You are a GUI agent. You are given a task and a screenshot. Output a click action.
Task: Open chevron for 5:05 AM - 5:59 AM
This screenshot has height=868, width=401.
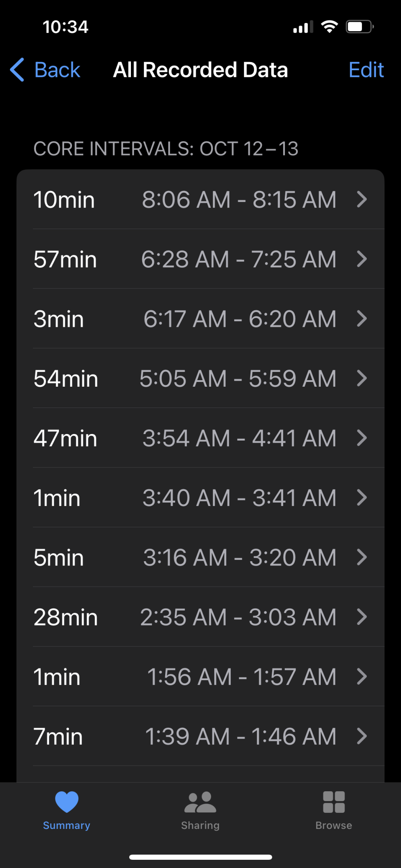(x=362, y=378)
